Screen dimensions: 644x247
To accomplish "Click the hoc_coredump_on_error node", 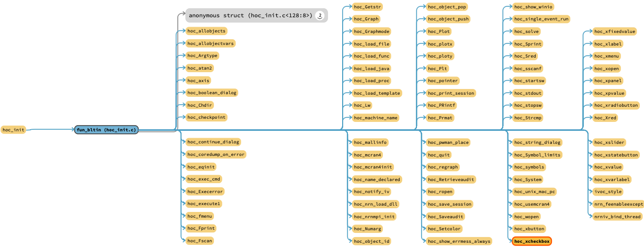I will coord(216,154).
